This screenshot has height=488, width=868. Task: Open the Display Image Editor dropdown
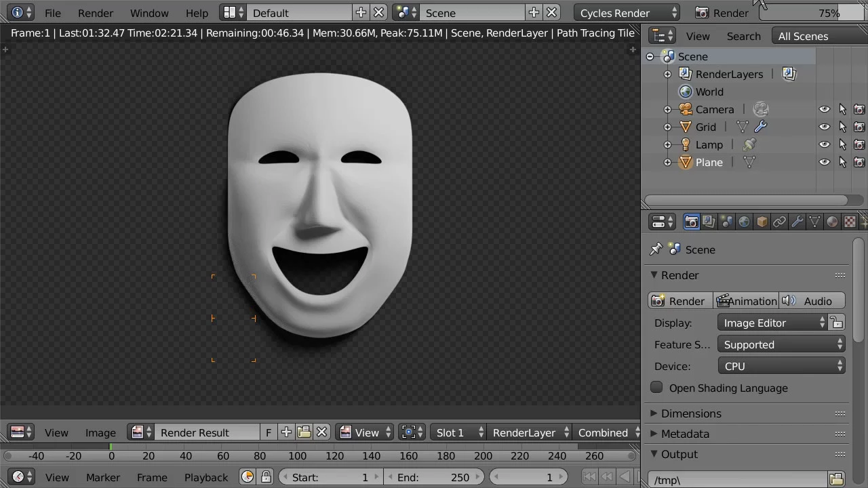pyautogui.click(x=773, y=323)
